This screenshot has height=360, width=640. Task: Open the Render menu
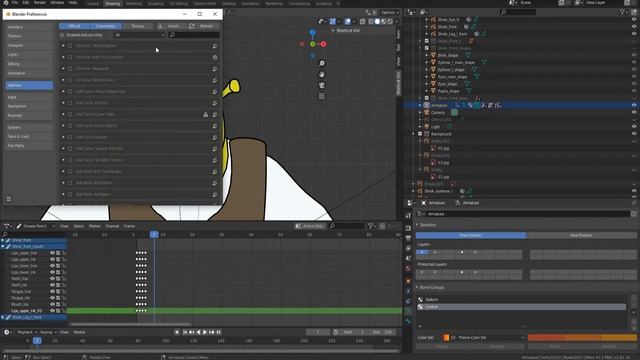40,2
